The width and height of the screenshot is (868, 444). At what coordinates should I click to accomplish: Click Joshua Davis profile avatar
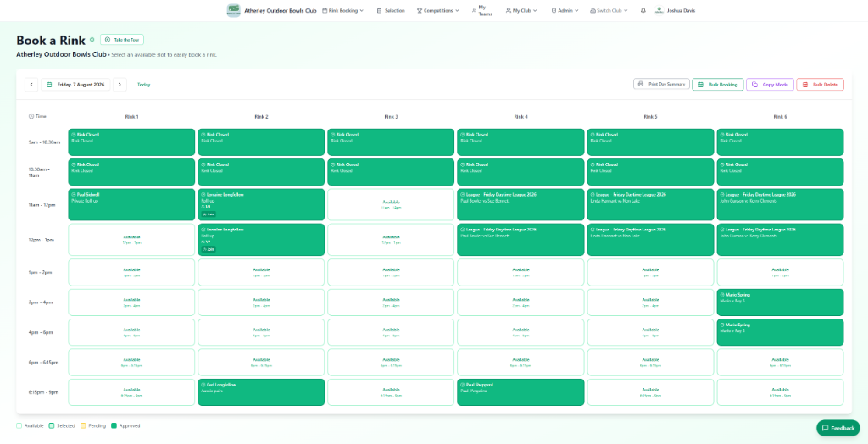[659, 10]
